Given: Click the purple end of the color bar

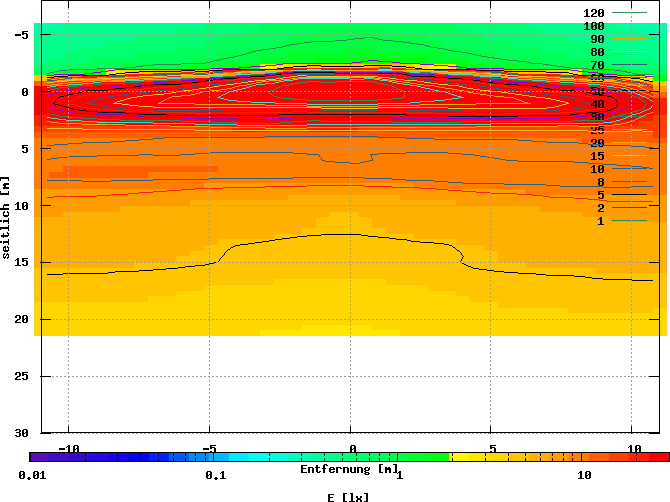Looking at the screenshot, I should tap(50, 457).
